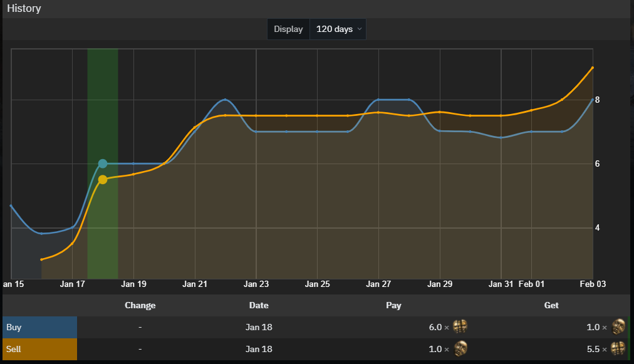The height and width of the screenshot is (364, 634).
Task: Click the currency icon in Buy row Pay column
Action: tap(460, 326)
